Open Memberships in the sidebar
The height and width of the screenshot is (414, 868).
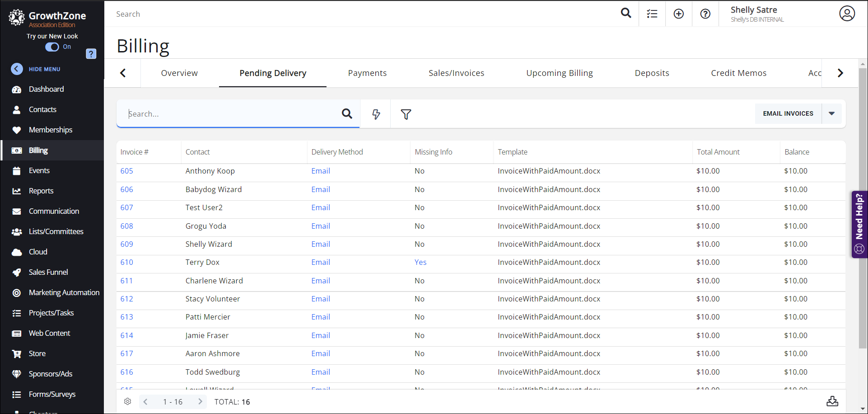coord(51,130)
